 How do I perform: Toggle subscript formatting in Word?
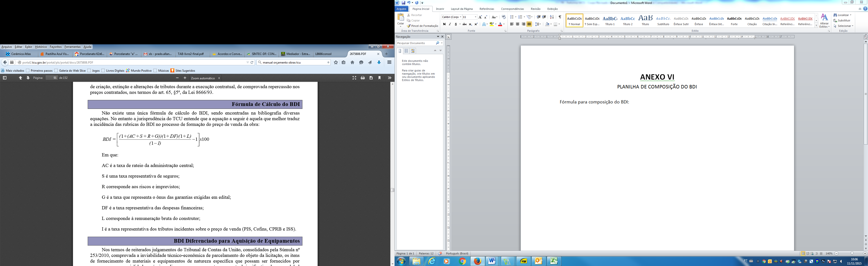pos(470,24)
